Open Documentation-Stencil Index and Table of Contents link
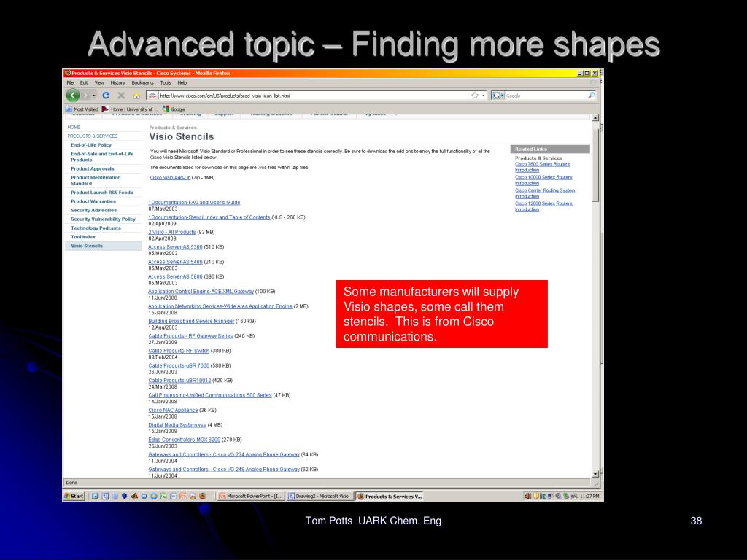The image size is (747, 560). (x=209, y=217)
